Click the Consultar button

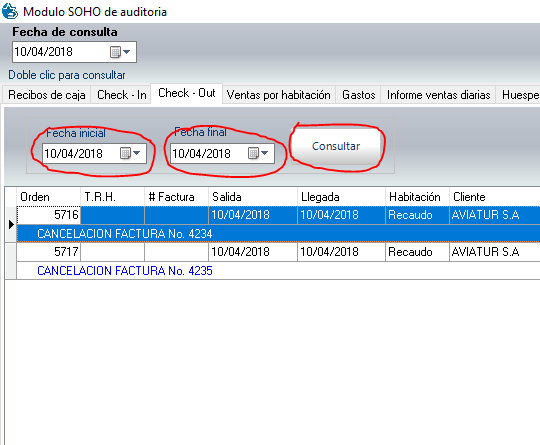(x=336, y=146)
